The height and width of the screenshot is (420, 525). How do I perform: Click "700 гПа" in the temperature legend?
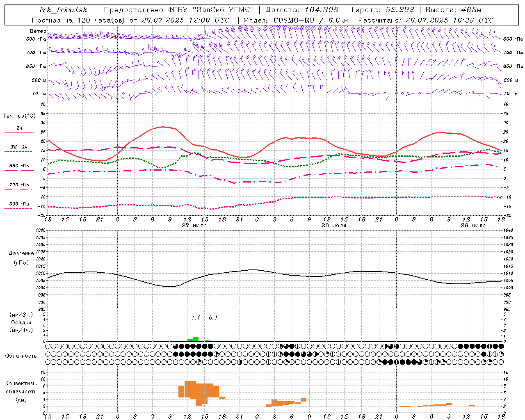click(19, 185)
